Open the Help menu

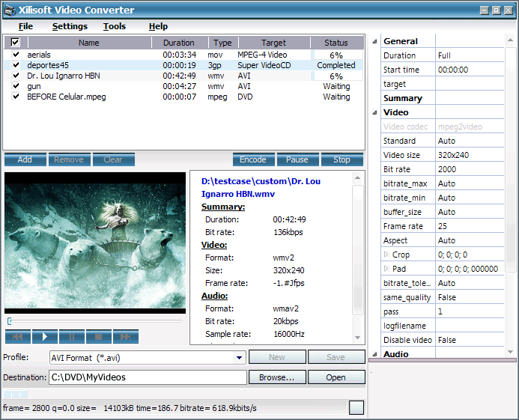click(158, 26)
